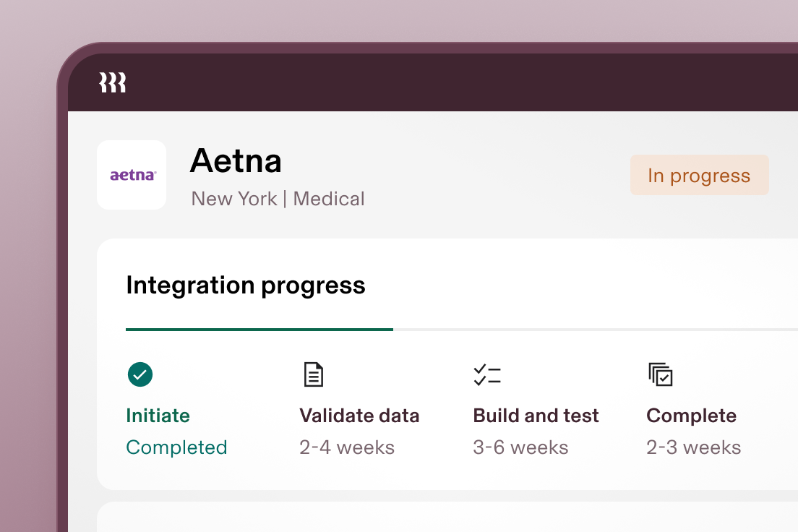This screenshot has width=798, height=532.
Task: Click the green progress bar under Integration progress
Action: point(259,330)
